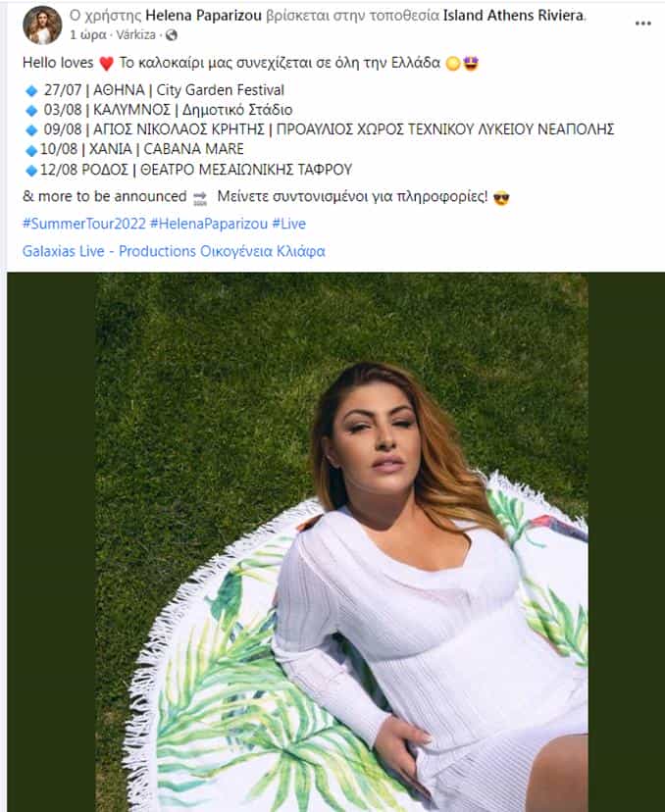Click Helena Paparizou's profile picture
The height and width of the screenshot is (812, 665).
pyautogui.click(x=42, y=25)
